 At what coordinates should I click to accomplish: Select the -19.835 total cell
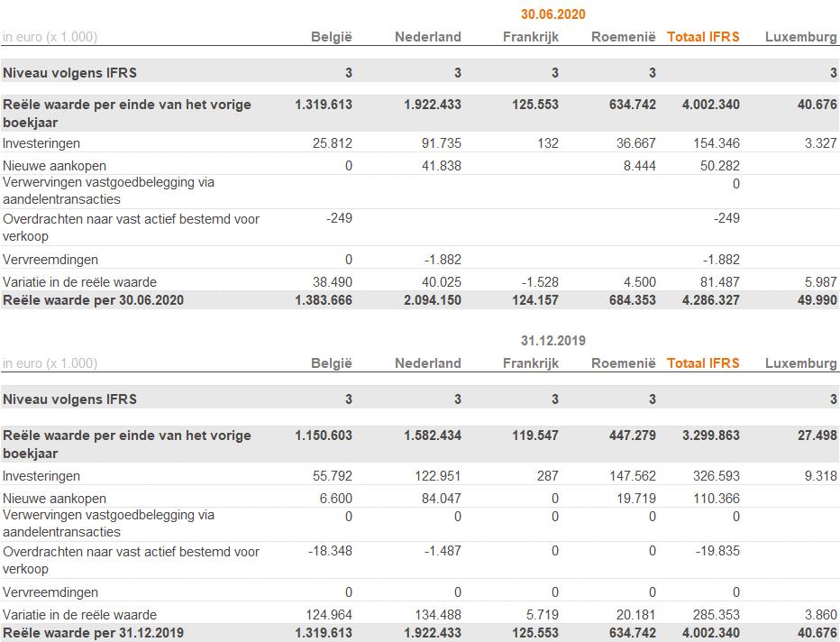coord(717,551)
